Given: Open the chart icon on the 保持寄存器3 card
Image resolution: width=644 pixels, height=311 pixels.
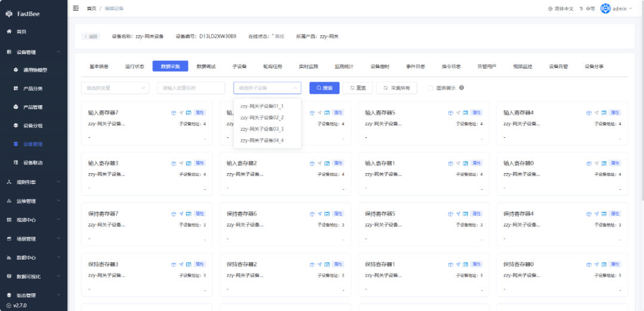Looking at the screenshot, I should tap(188, 264).
